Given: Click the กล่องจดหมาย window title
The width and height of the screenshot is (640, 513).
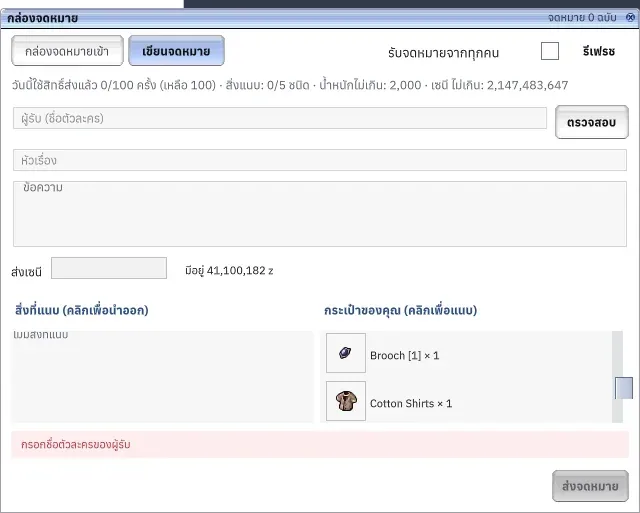Looking at the screenshot, I should (42, 18).
